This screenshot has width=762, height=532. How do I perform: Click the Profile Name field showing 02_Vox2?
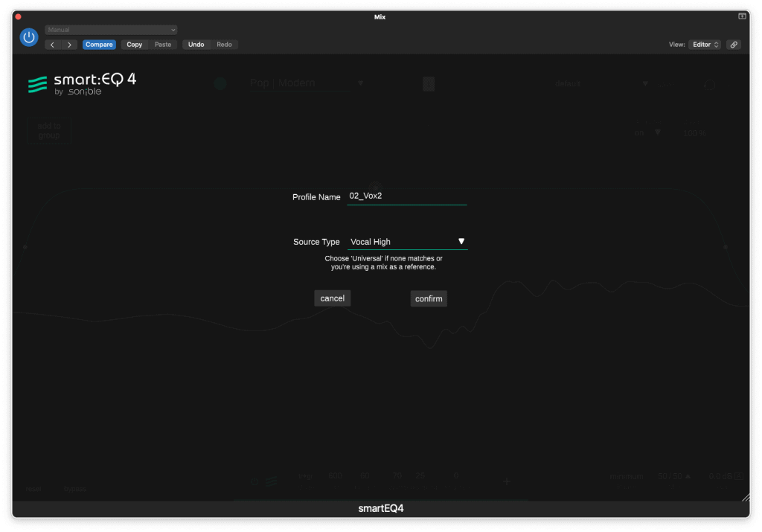point(406,196)
